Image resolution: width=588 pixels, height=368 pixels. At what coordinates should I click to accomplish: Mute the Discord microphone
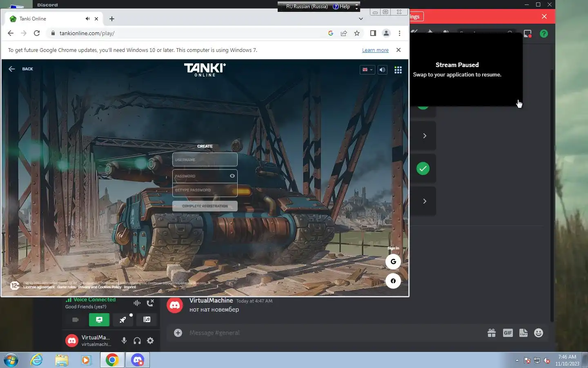pyautogui.click(x=124, y=341)
